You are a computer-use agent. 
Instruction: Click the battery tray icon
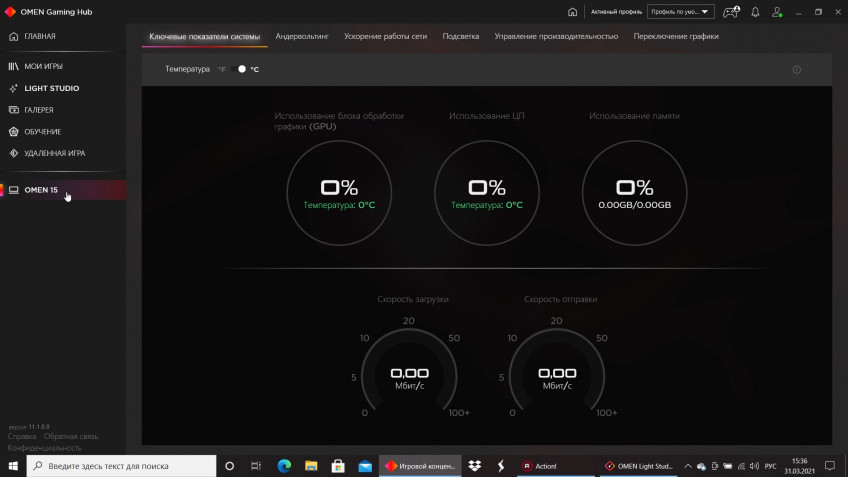click(728, 466)
